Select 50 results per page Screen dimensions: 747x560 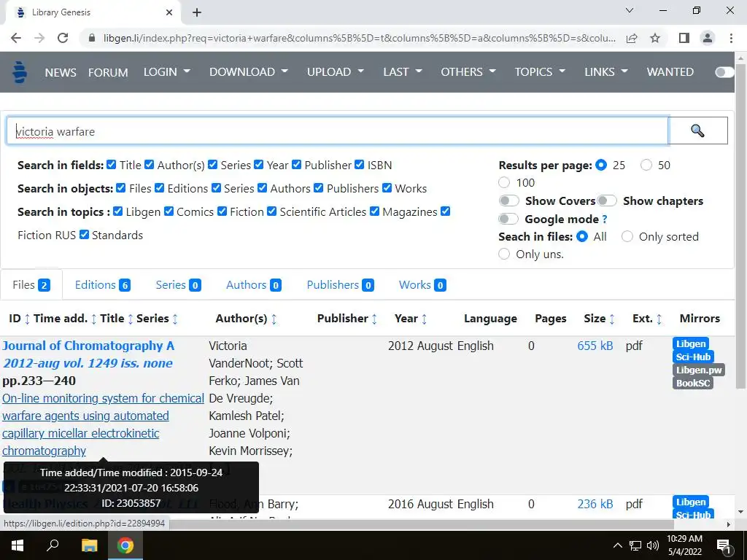(x=646, y=166)
